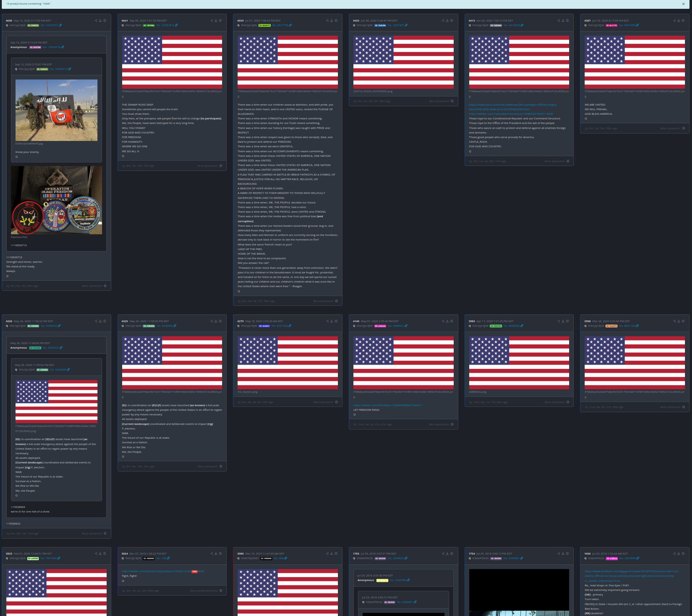Image resolution: width=692 pixels, height=616 pixels.
Task: Open post link No. 9437450
Action: coord(627,25)
